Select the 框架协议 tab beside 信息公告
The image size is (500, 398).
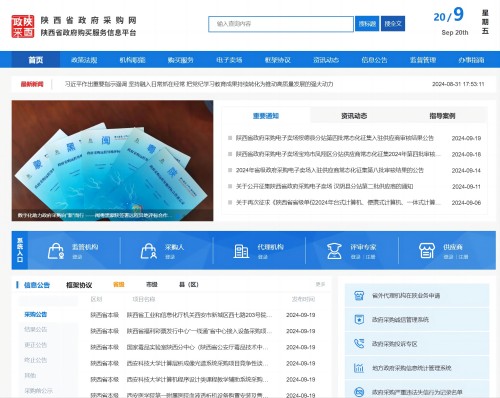pyautogui.click(x=79, y=285)
